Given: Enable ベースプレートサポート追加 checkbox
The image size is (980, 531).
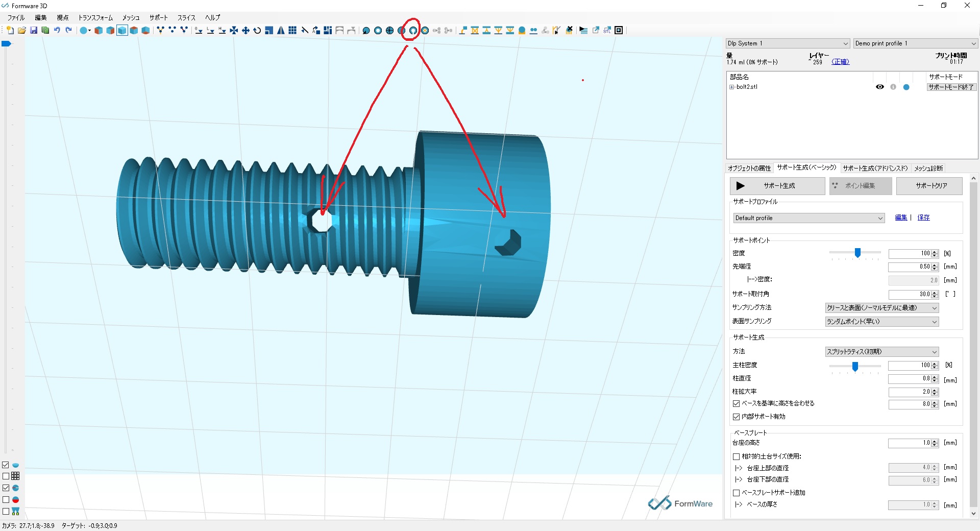Looking at the screenshot, I should (x=736, y=493).
